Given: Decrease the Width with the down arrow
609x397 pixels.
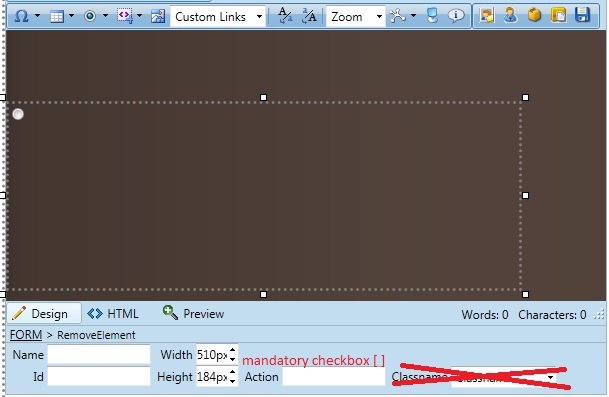Looking at the screenshot, I should (x=232, y=359).
